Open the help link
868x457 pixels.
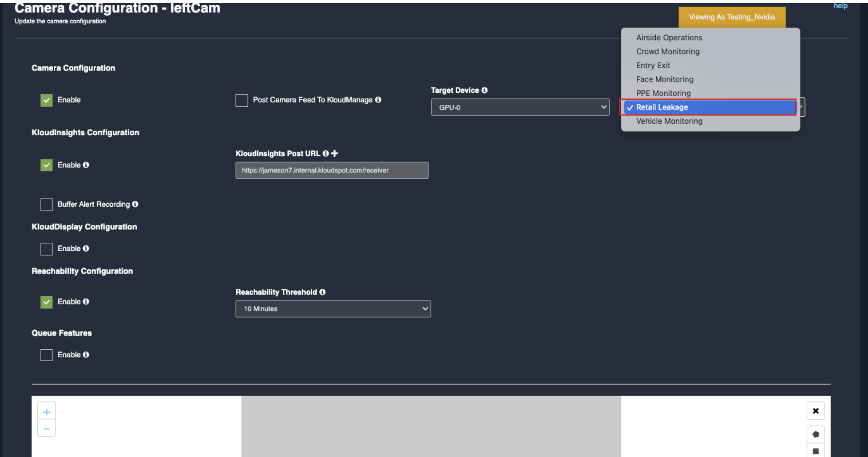tap(840, 6)
